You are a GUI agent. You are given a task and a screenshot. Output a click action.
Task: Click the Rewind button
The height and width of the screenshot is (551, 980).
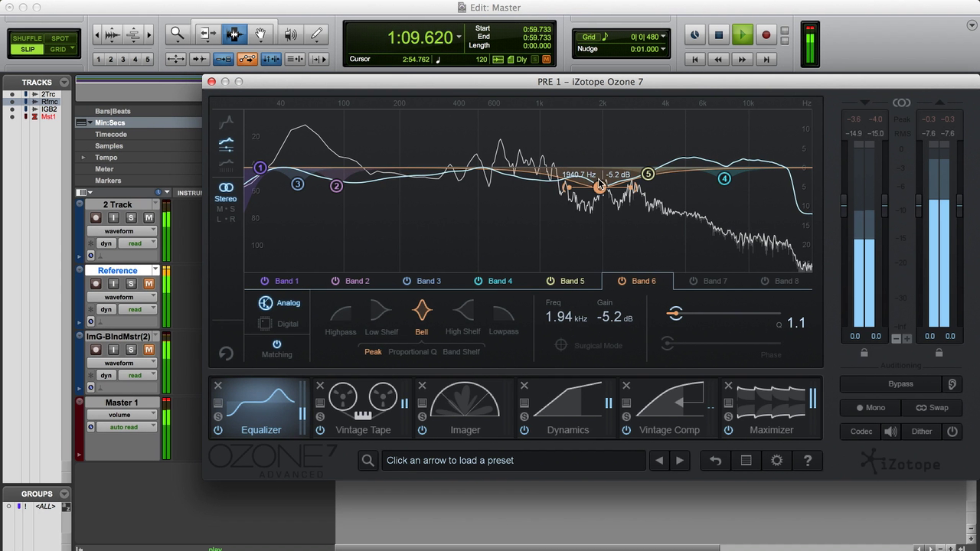(718, 59)
